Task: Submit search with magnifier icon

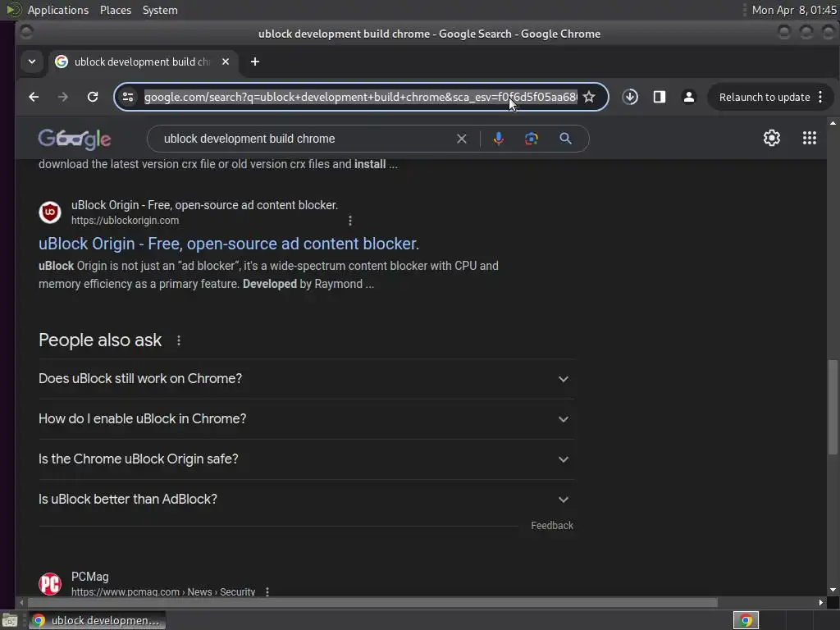Action: pos(565,139)
